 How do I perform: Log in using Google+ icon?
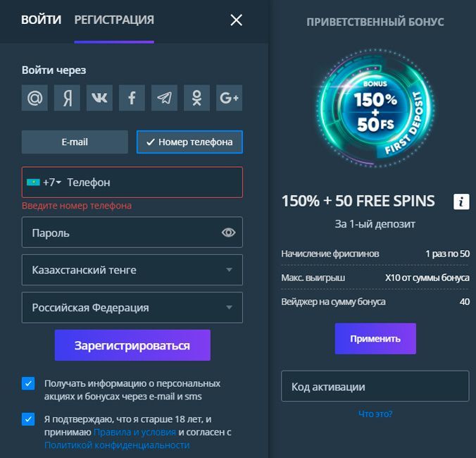(x=229, y=98)
